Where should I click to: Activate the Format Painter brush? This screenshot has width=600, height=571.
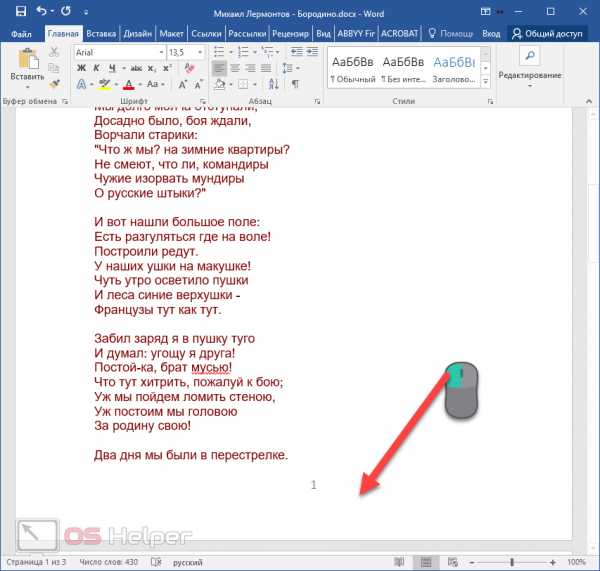click(55, 83)
